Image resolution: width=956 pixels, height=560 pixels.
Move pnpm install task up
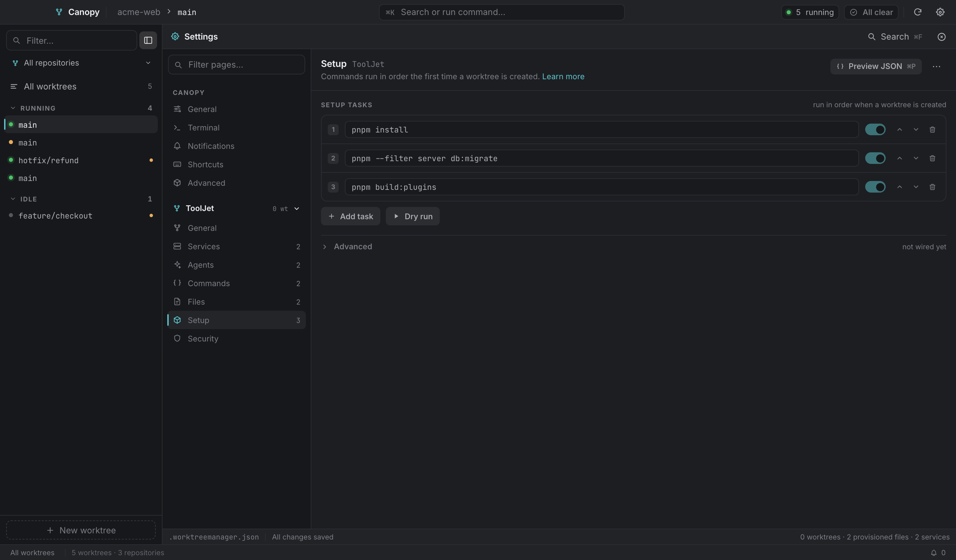pyautogui.click(x=899, y=130)
